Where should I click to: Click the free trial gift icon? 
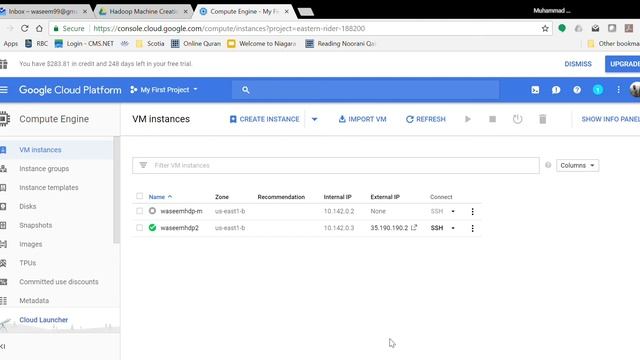[x=4, y=64]
